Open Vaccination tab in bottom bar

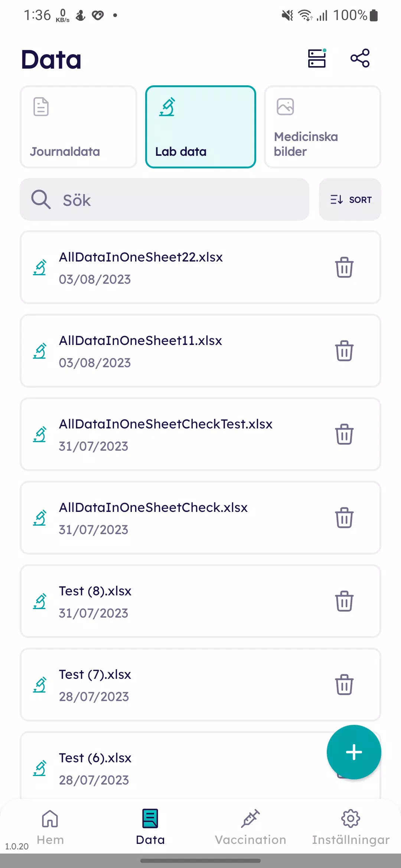pos(251,827)
